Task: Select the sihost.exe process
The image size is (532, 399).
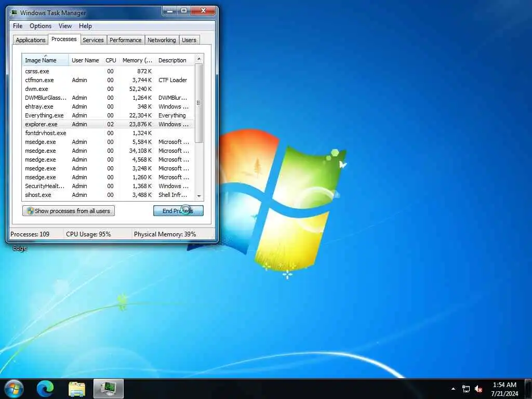Action: [109, 195]
